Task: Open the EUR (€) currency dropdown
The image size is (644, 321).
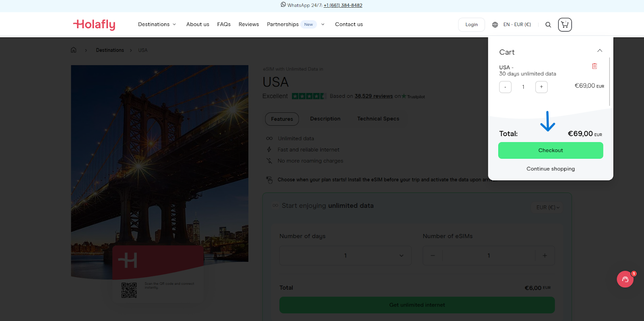Action: tap(547, 207)
